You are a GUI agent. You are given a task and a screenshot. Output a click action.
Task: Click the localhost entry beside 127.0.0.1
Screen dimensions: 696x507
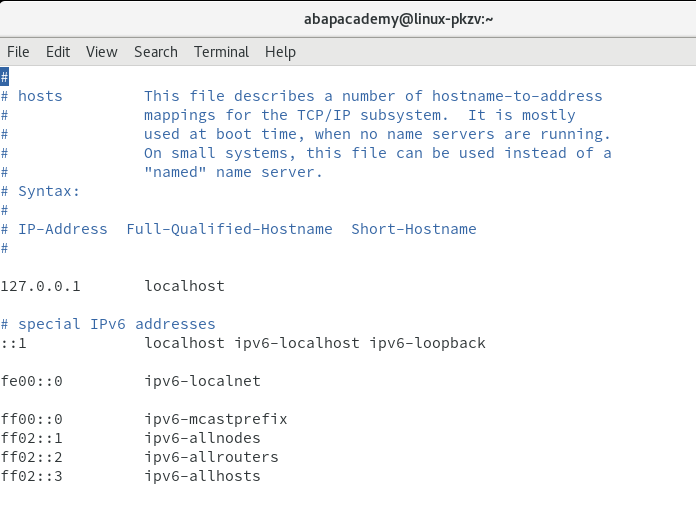[x=185, y=286]
